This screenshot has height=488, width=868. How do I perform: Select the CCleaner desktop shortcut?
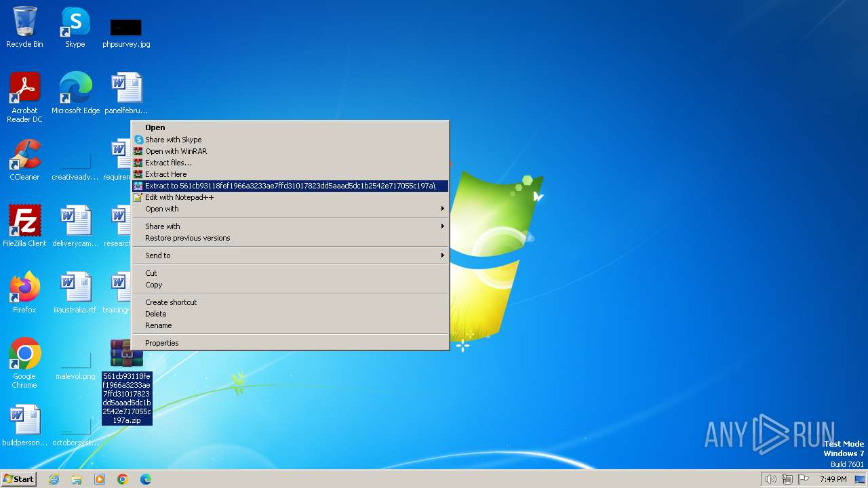click(24, 160)
